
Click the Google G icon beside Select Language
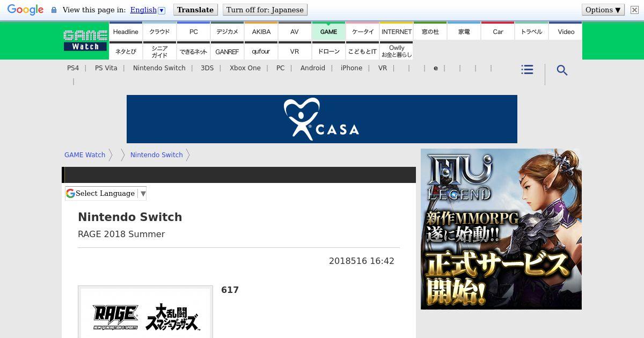70,193
